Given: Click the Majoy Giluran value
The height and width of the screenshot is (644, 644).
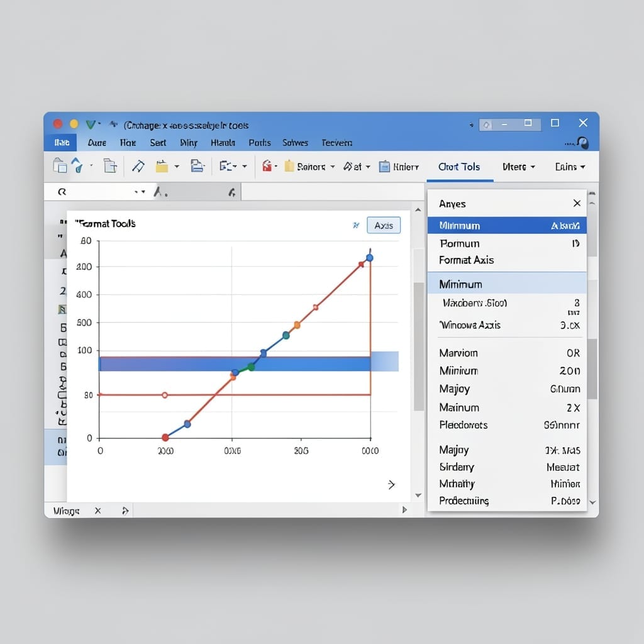Looking at the screenshot, I should click(x=565, y=389).
